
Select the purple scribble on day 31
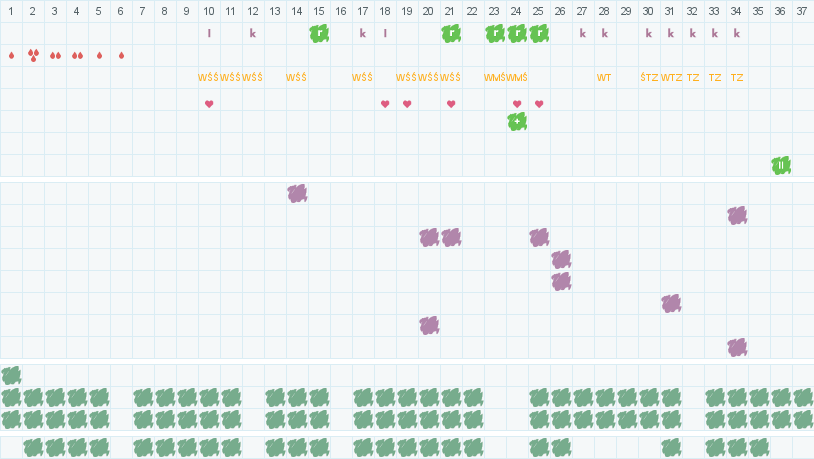(x=671, y=303)
